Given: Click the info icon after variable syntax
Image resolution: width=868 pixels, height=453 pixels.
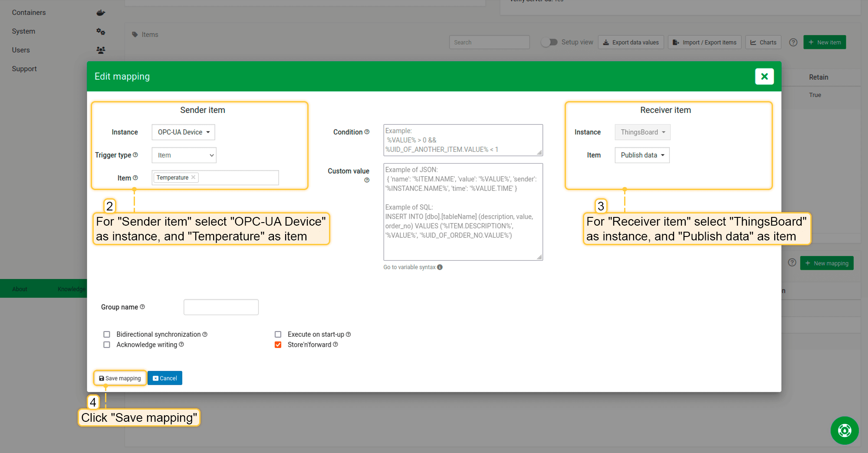Looking at the screenshot, I should pos(440,267).
